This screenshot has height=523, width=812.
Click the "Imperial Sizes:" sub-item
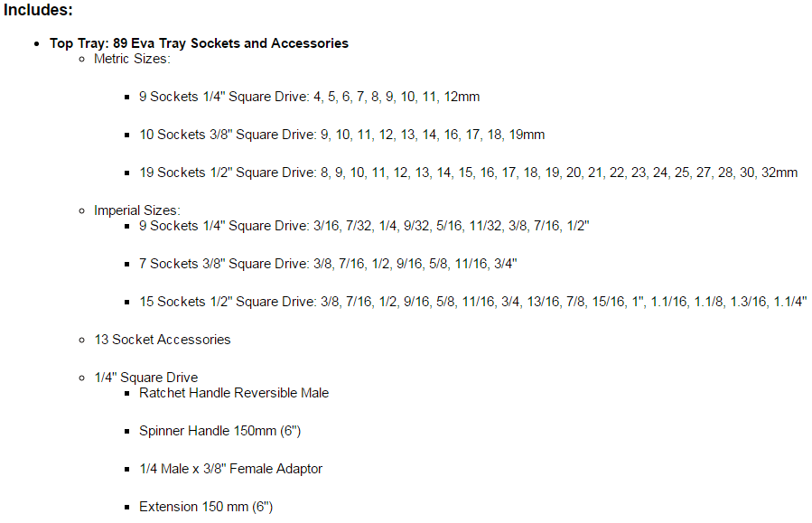pos(137,210)
